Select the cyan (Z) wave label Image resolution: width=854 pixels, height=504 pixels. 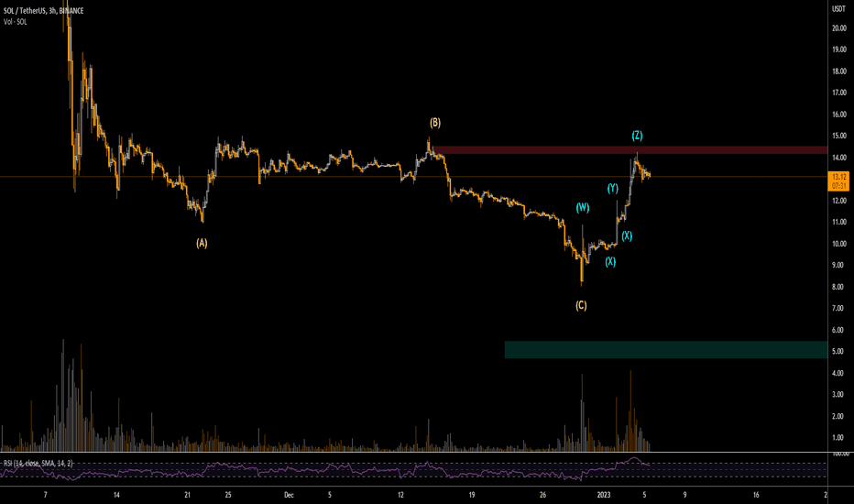(x=637, y=135)
